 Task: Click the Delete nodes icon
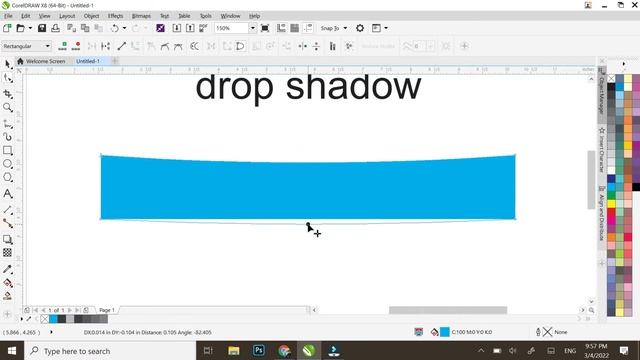(x=76, y=46)
